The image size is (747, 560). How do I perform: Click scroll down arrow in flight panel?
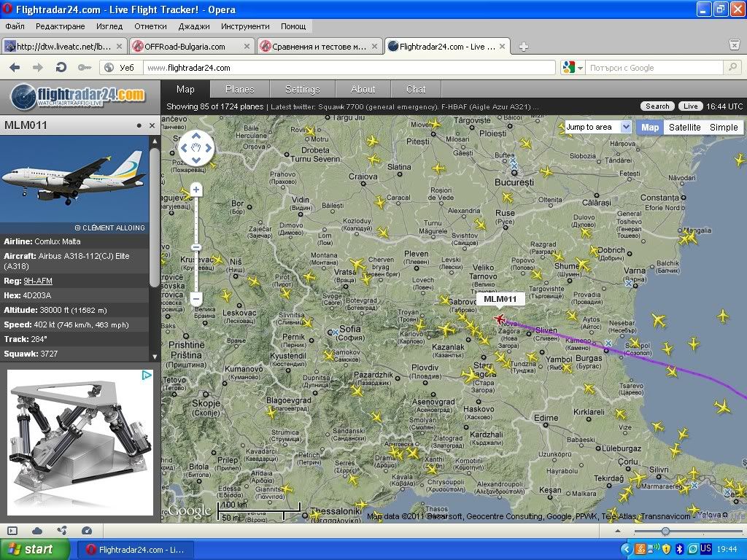(x=155, y=356)
